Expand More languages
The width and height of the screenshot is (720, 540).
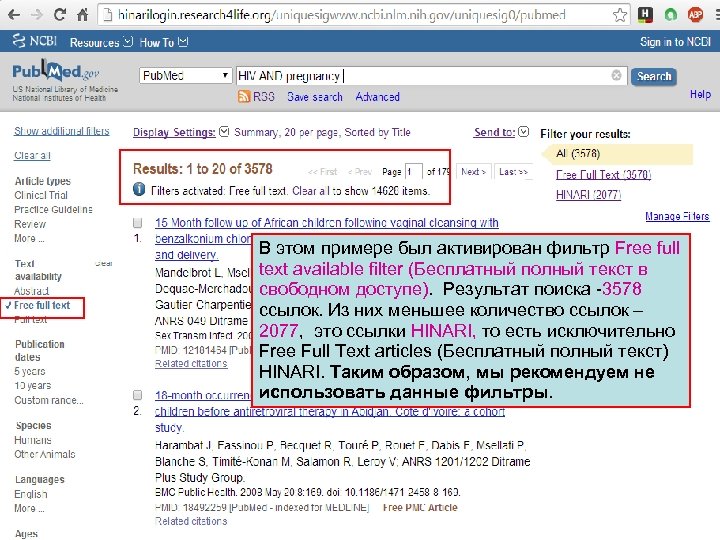(29, 508)
